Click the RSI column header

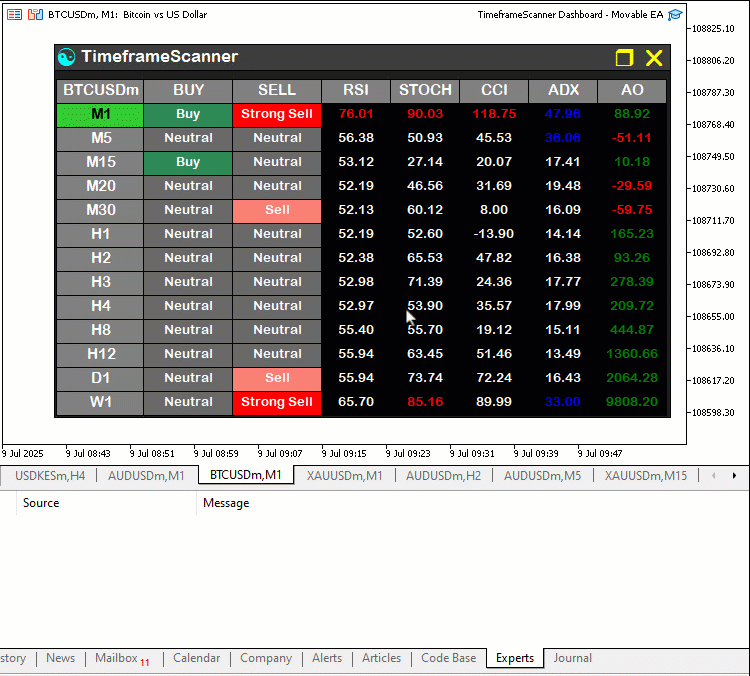click(356, 91)
